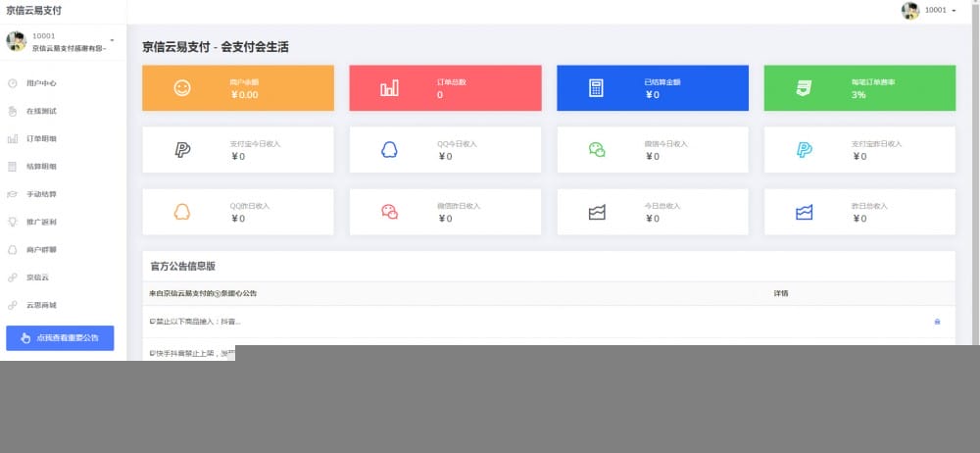Click the blue QQ penguin icon for QQ今日收入
The image size is (980, 453).
tap(389, 150)
